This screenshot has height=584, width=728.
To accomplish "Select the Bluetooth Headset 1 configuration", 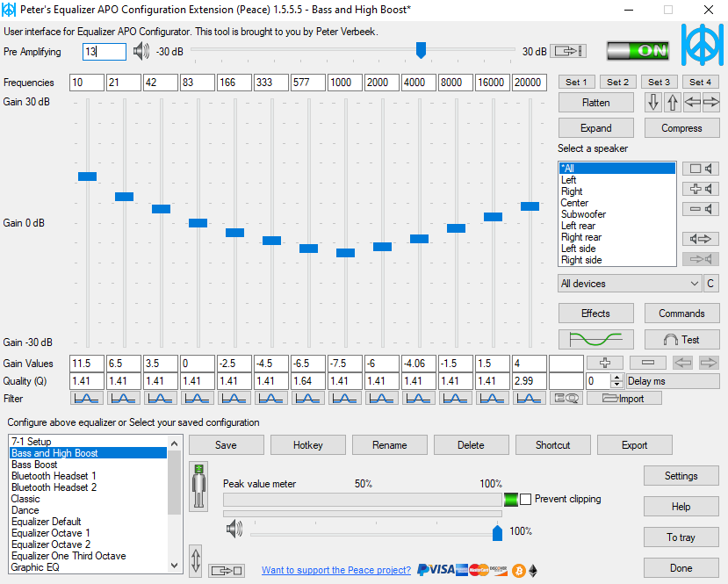I will click(x=88, y=476).
